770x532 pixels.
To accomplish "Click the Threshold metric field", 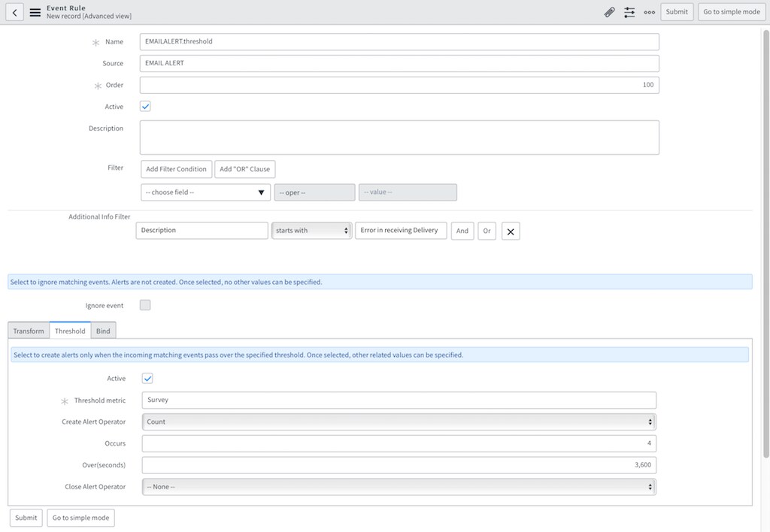I will point(399,400).
